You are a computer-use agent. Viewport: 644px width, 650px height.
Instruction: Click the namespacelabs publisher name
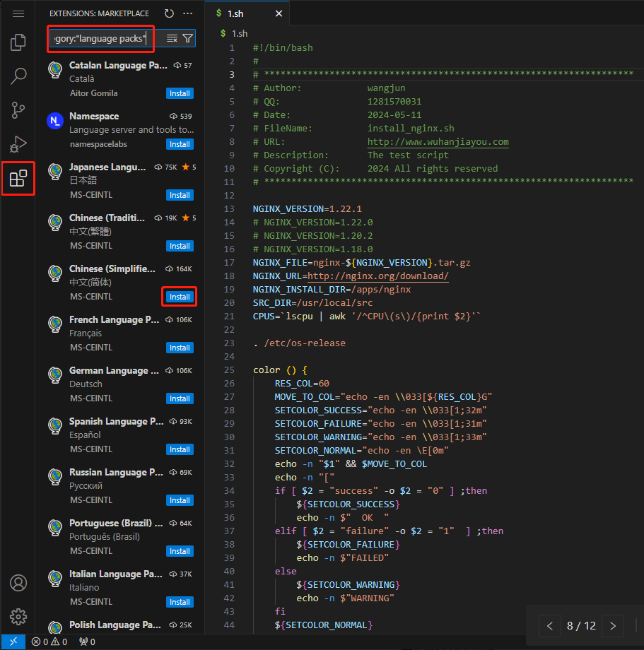tap(98, 144)
